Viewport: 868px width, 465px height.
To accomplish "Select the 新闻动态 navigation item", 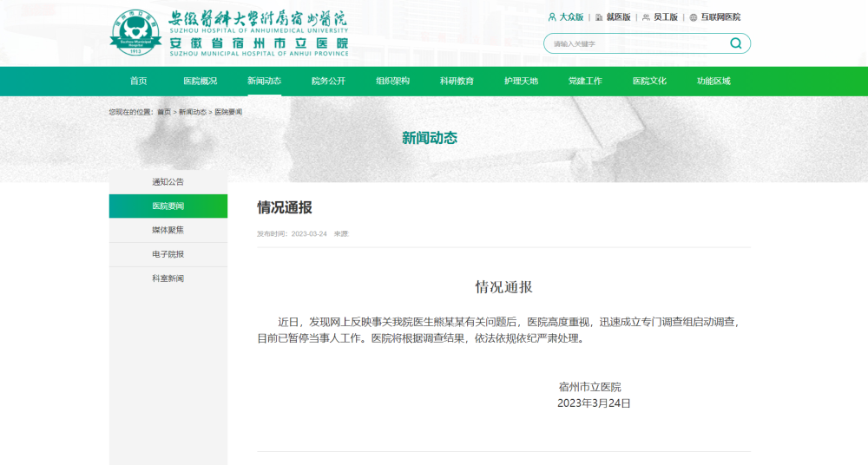I will pos(264,81).
